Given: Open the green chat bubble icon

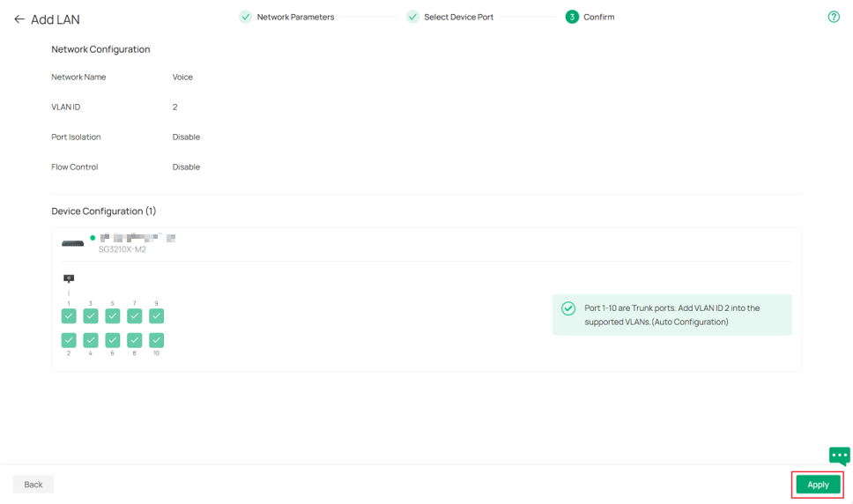Looking at the screenshot, I should [840, 456].
